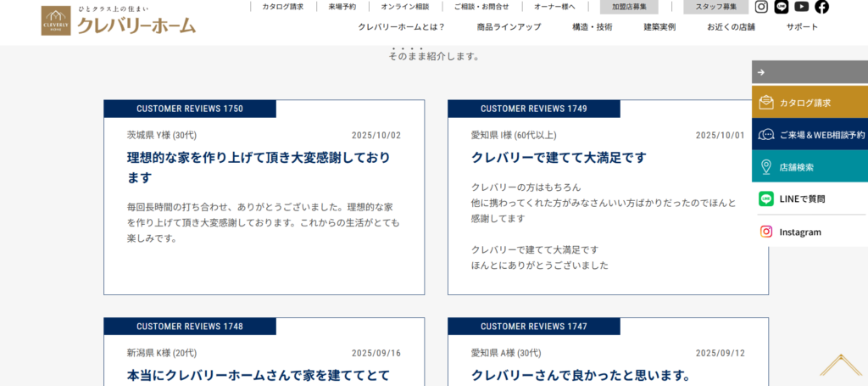This screenshot has height=386, width=868.
Task: Click the Clevery Home logo
Action: [x=118, y=21]
